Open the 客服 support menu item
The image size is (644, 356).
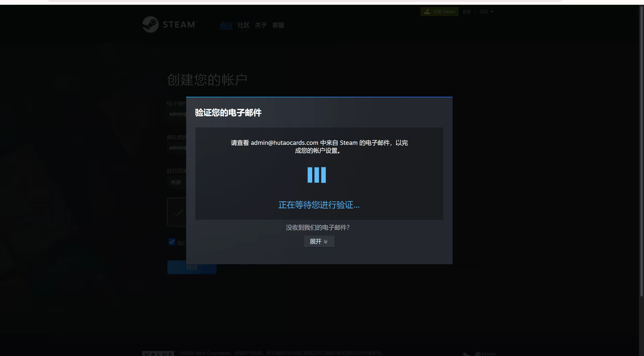coord(278,25)
